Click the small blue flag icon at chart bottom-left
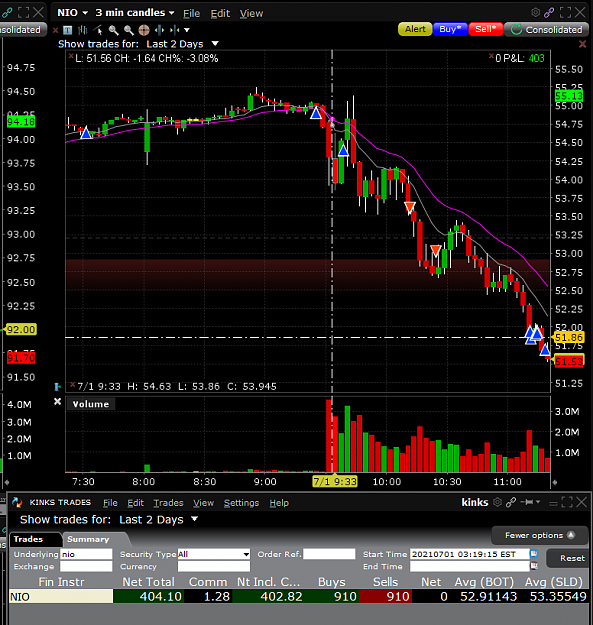593x625 pixels. 57,386
